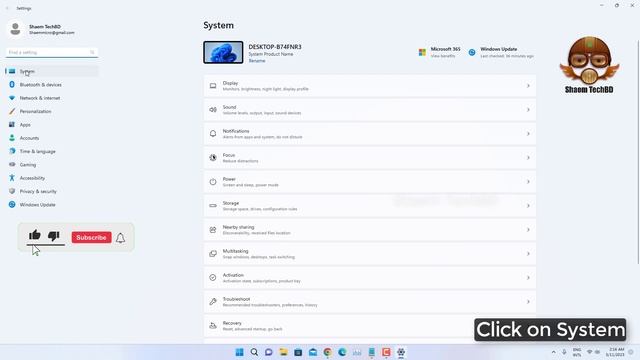Click the Windows Update sync icon at top
This screenshot has height=360, width=640.
(x=472, y=52)
